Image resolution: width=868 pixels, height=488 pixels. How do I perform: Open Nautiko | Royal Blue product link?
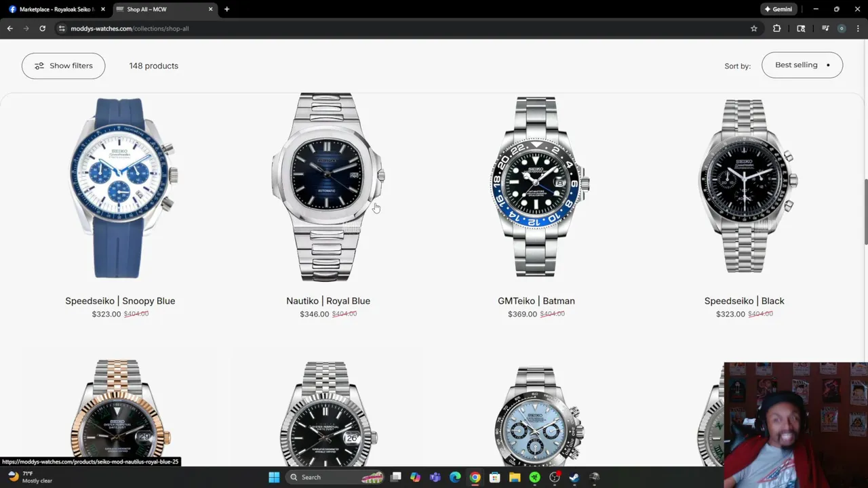328,301
